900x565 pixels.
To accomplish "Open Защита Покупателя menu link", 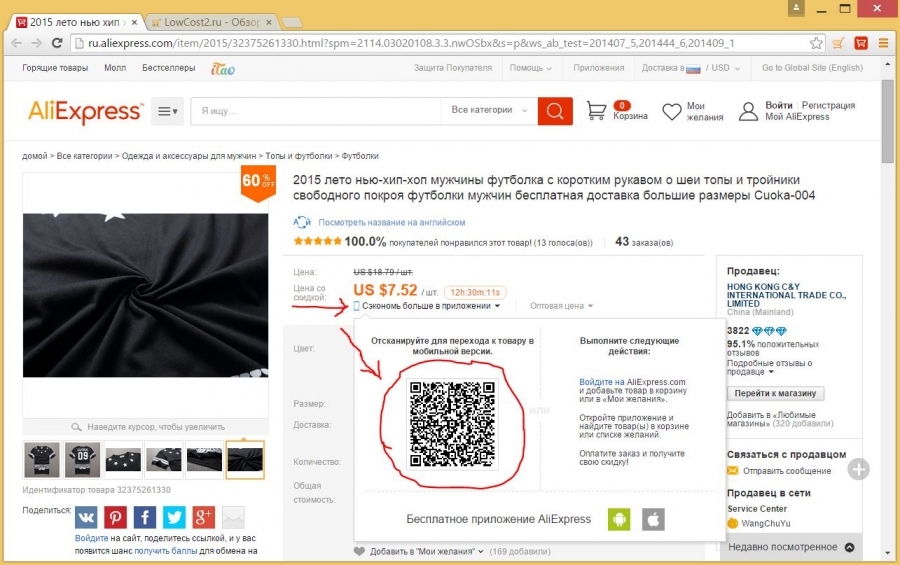I will [x=453, y=68].
